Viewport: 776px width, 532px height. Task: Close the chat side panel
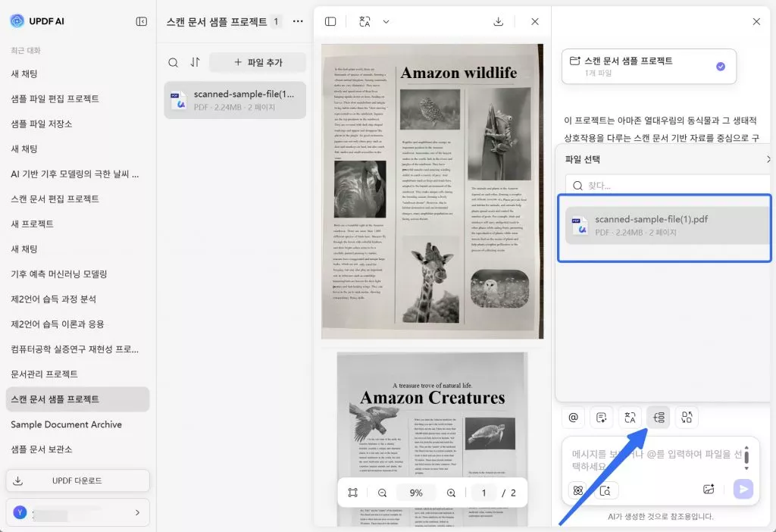click(x=756, y=21)
